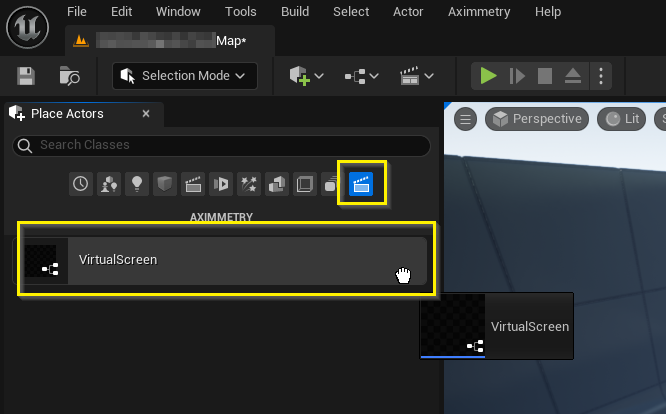Click the Cinematics clapperboard toolbar icon

pos(409,76)
